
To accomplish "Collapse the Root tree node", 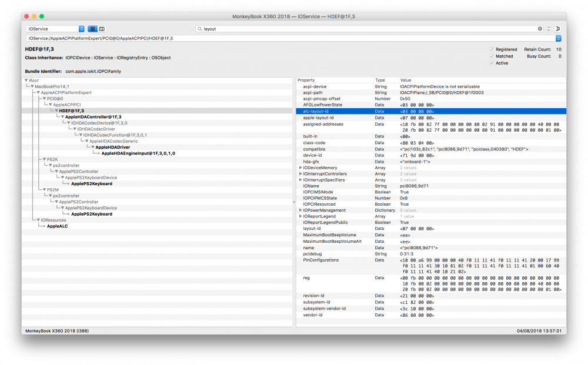I will click(x=26, y=80).
